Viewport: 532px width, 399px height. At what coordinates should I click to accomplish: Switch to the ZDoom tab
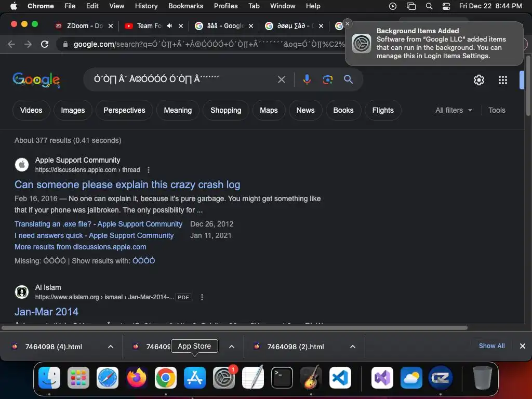click(85, 26)
